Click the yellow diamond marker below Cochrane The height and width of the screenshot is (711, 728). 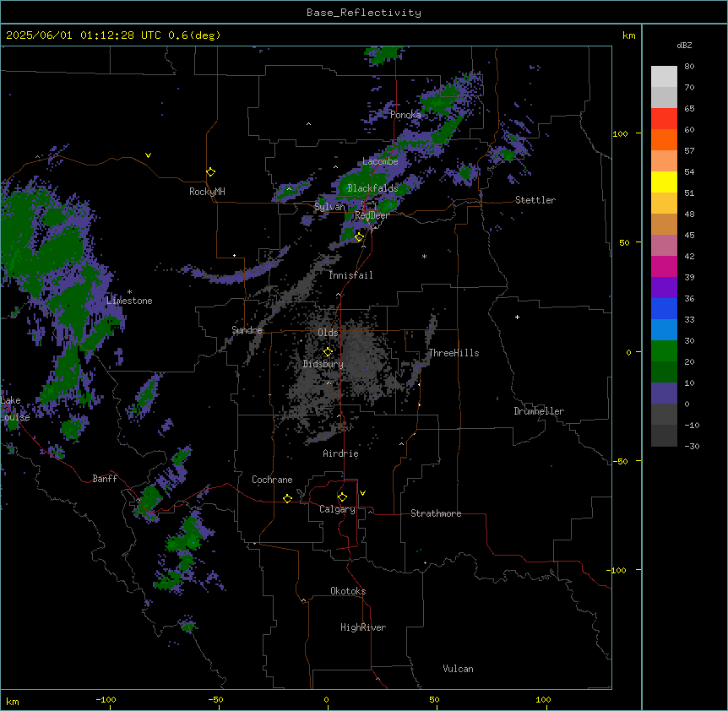pyautogui.click(x=287, y=498)
